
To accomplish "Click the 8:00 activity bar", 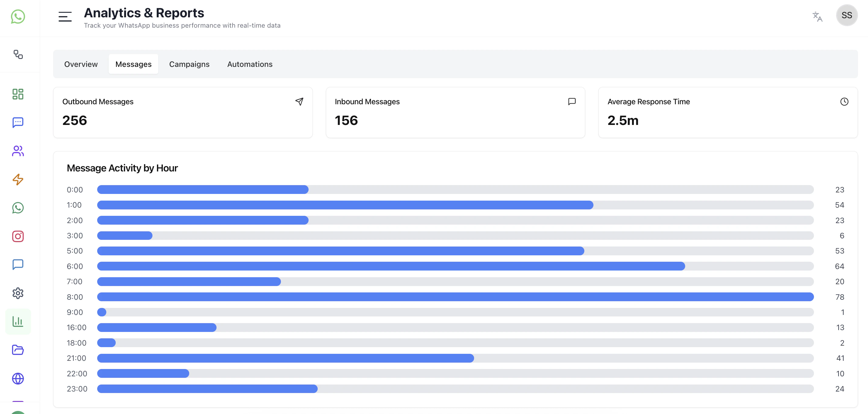I will pos(455,297).
